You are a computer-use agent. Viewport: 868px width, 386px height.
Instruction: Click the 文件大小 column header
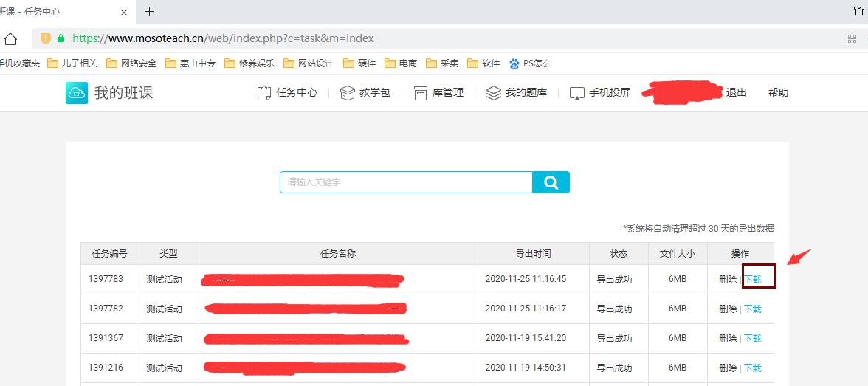[678, 254]
